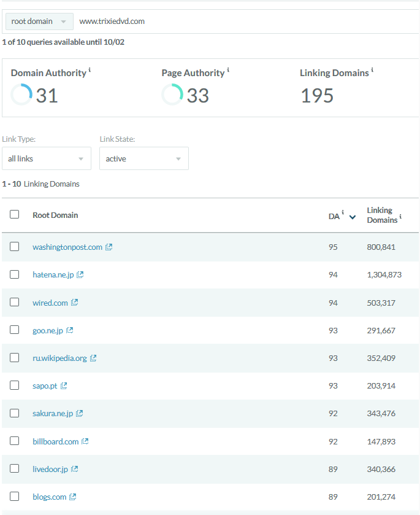Select the 340,366 linking domains cell
The height and width of the screenshot is (515, 420).
381,469
